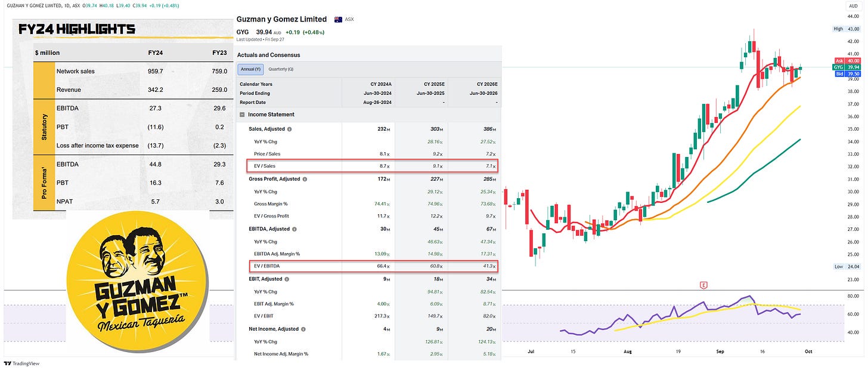
Task: Click the Jul label on time axis
Action: click(x=531, y=352)
